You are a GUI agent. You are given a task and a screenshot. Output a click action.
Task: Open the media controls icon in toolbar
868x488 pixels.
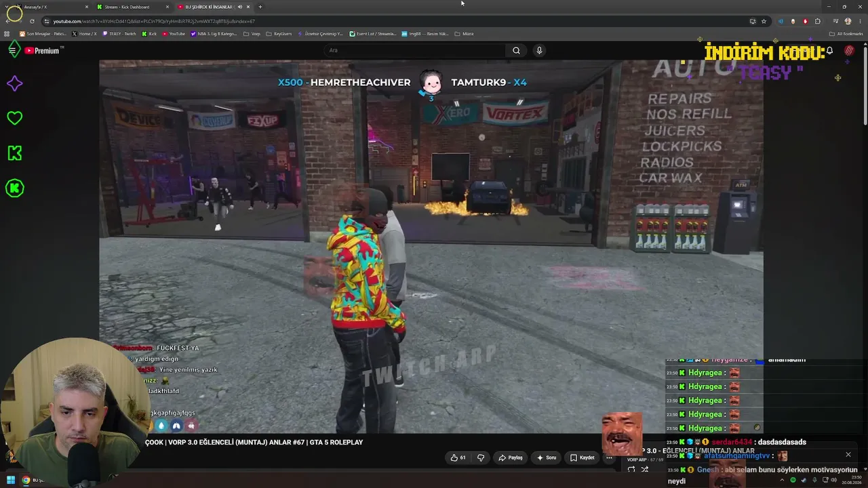835,21
